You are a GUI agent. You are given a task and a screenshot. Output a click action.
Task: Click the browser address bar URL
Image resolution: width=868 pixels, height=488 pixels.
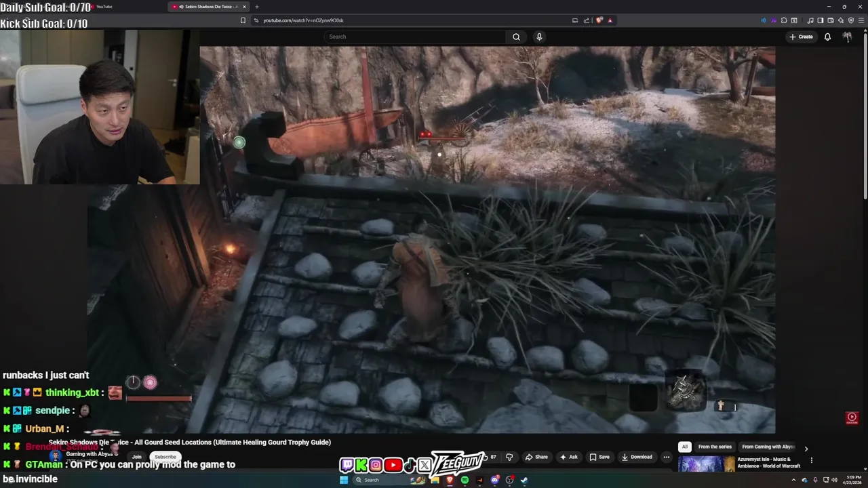[x=303, y=20]
